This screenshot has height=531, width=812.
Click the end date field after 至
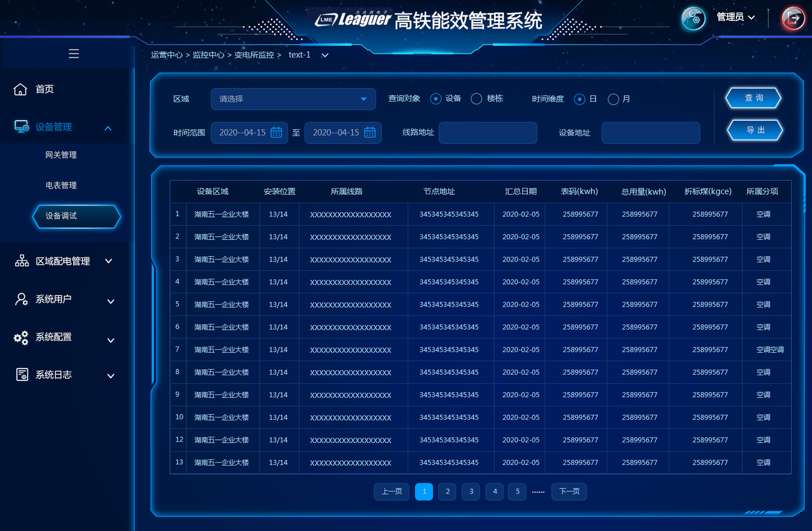pos(343,133)
